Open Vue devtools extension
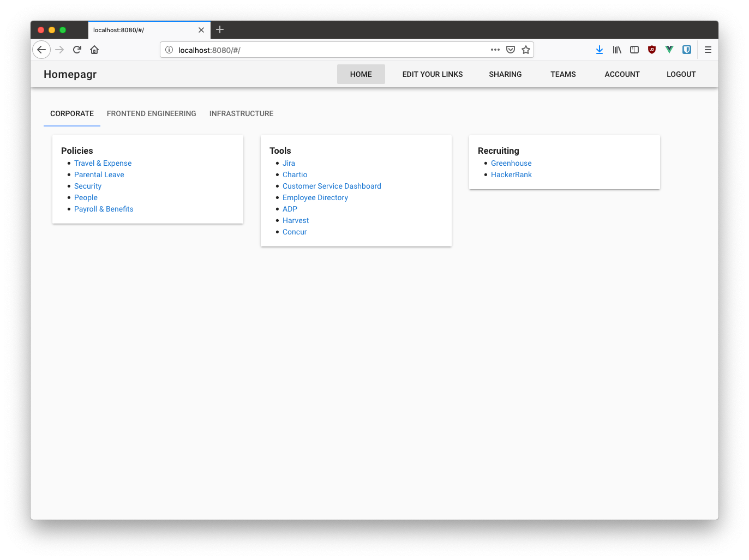This screenshot has width=749, height=560. (x=669, y=50)
